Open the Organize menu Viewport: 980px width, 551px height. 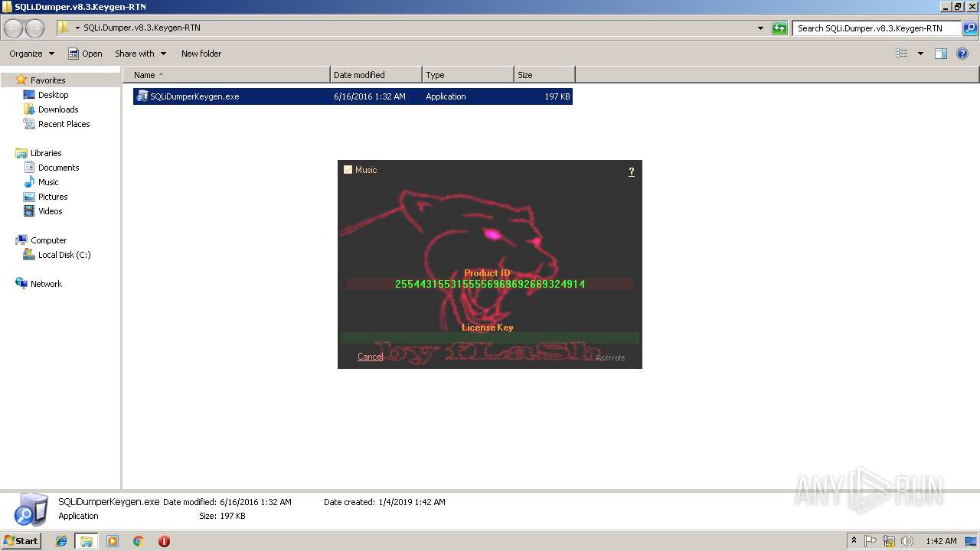click(31, 54)
